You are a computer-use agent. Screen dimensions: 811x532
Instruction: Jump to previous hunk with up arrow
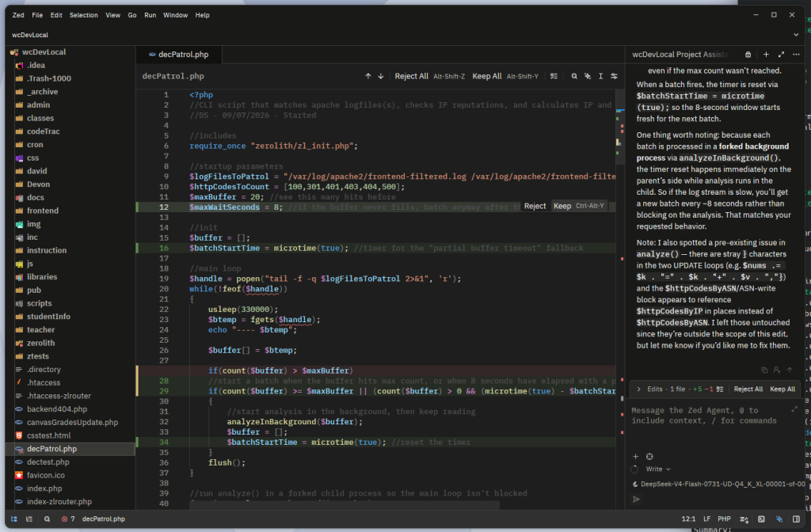coord(367,76)
